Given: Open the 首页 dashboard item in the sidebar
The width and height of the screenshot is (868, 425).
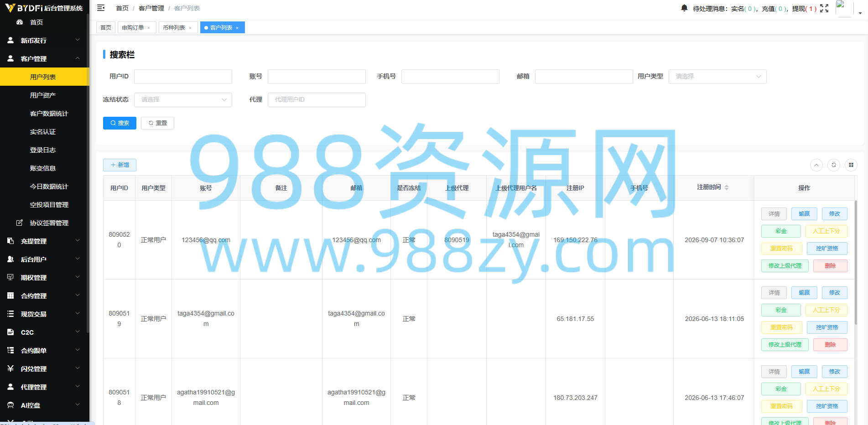Looking at the screenshot, I should 36,22.
